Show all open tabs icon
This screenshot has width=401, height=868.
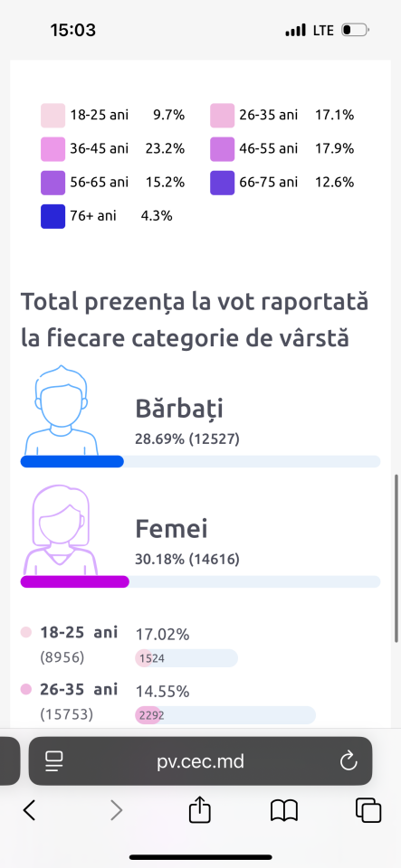click(x=368, y=810)
